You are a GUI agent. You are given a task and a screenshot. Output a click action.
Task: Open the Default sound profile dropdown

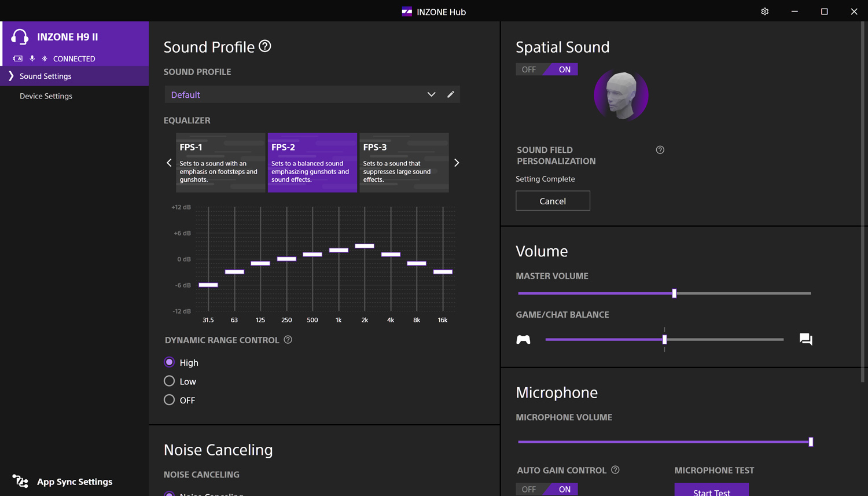[x=301, y=94]
